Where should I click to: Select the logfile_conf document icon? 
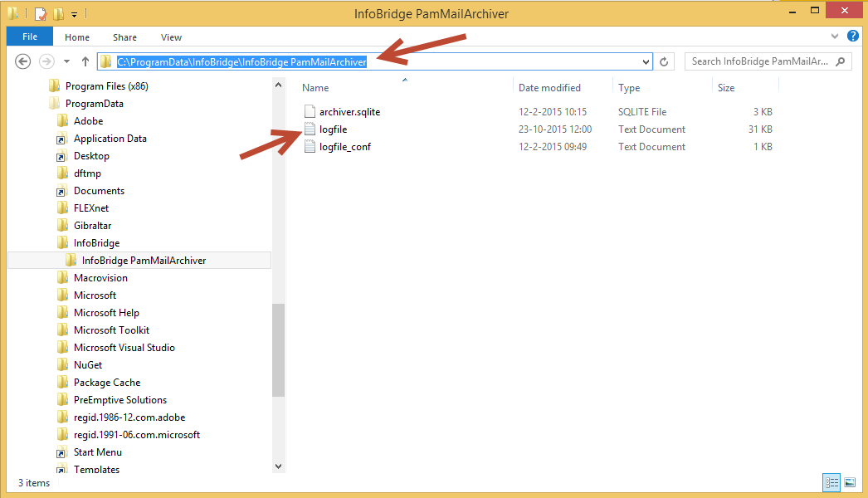310,147
